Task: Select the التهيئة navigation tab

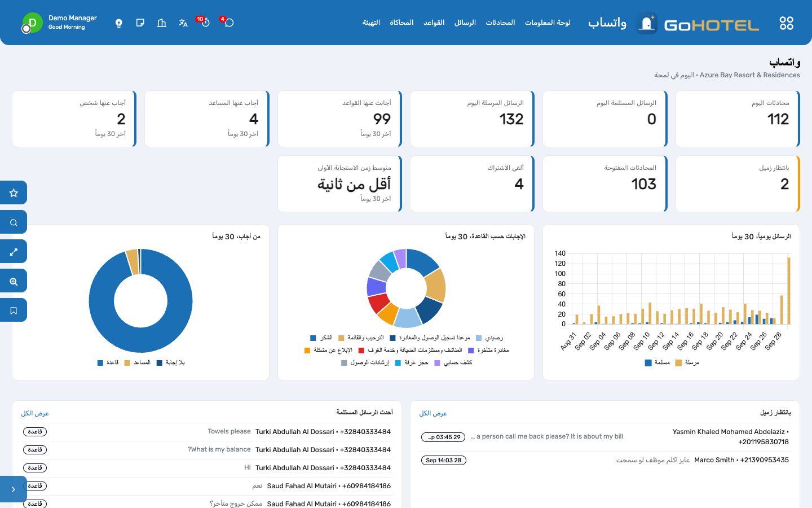Action: [371, 23]
